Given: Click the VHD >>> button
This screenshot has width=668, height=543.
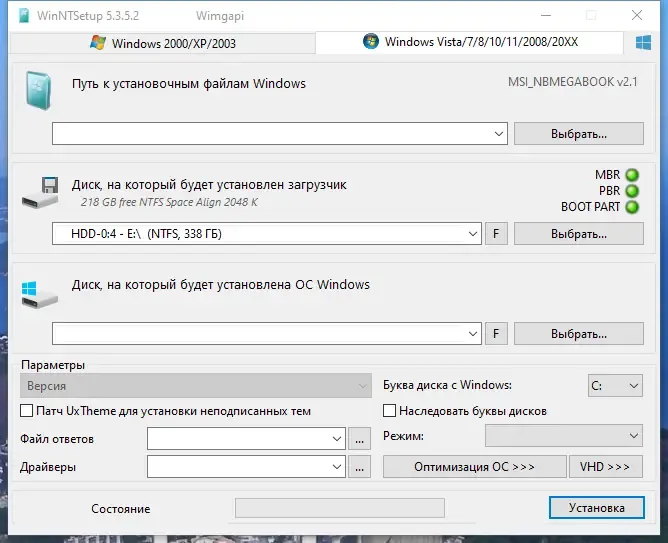Looking at the screenshot, I should [606, 467].
